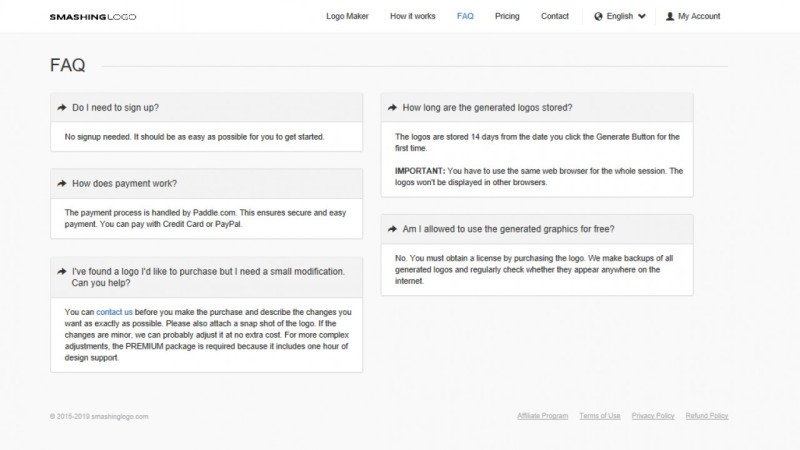Open the Privacy Policy footer link

[652, 416]
